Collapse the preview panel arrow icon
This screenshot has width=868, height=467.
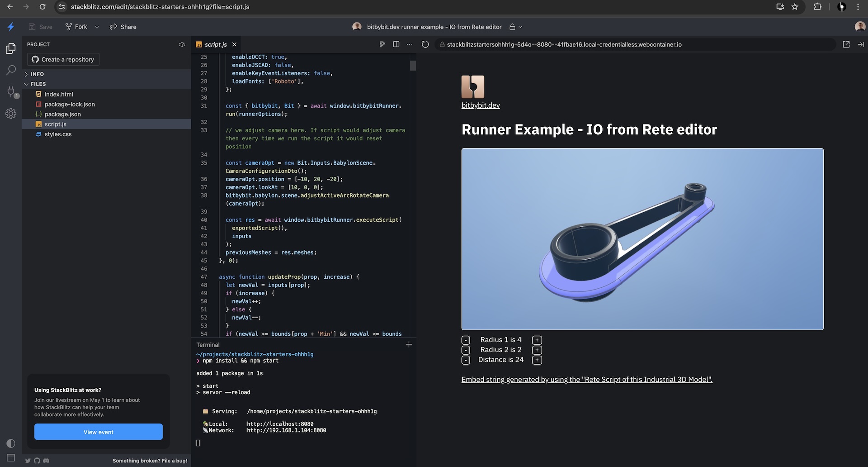tap(861, 44)
